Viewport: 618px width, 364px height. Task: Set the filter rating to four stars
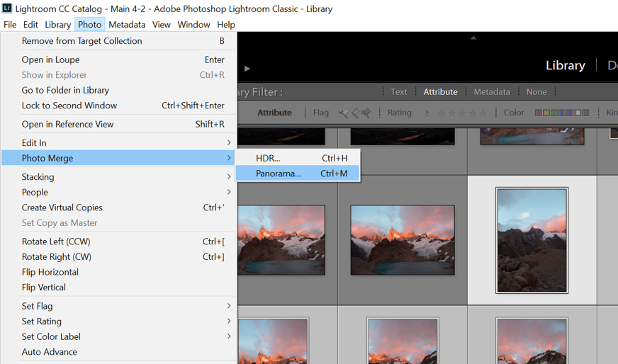pos(472,113)
